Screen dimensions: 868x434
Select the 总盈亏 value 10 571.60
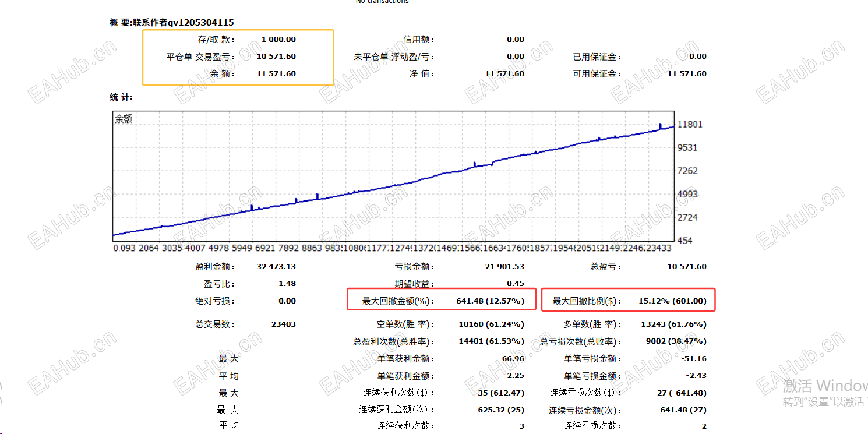687,267
